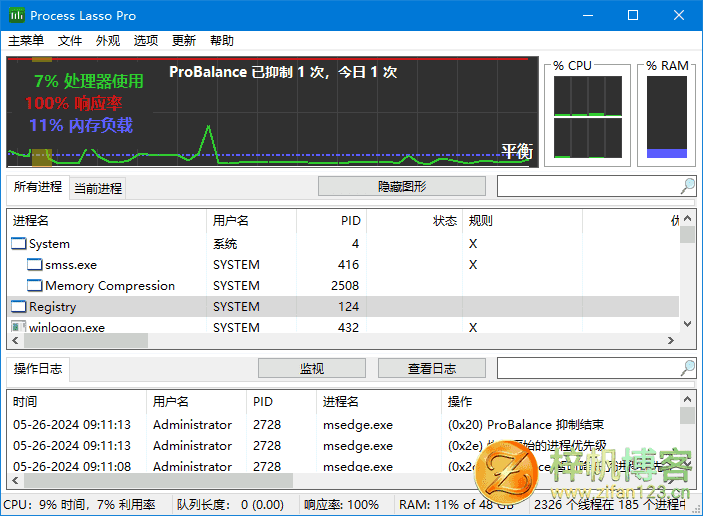Click the 操作 column header in log
The image size is (703, 516).
pos(560,402)
